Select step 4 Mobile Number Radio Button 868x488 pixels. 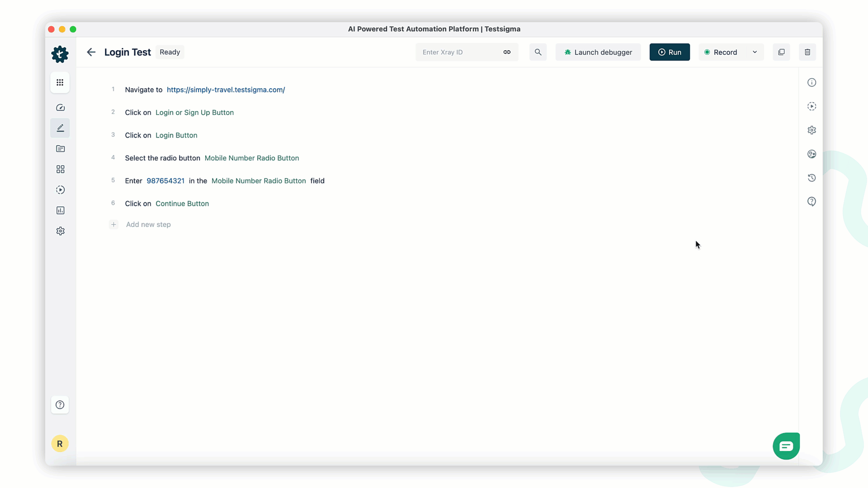point(251,158)
